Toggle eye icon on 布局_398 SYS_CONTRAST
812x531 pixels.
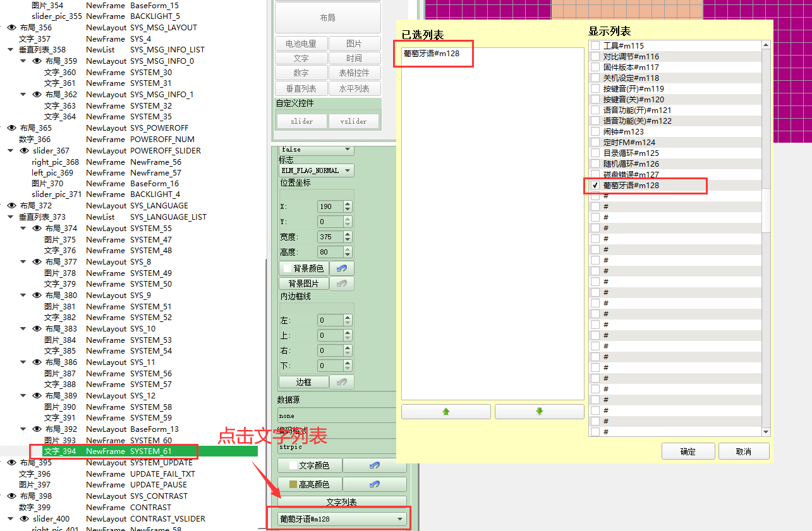tap(11, 496)
